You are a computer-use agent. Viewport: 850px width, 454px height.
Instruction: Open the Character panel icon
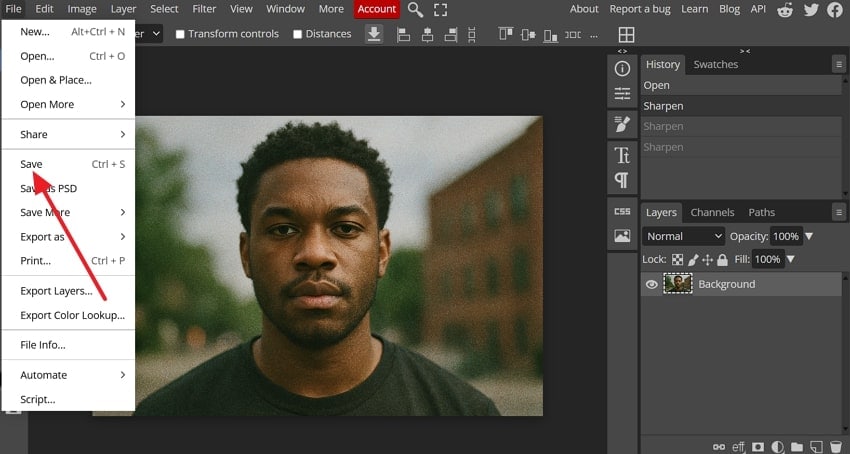(x=622, y=155)
